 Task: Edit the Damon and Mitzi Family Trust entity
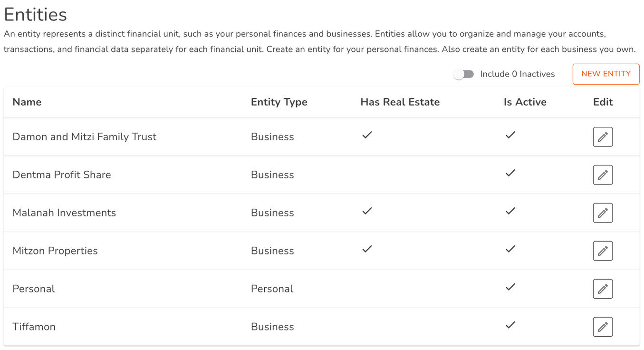click(603, 137)
